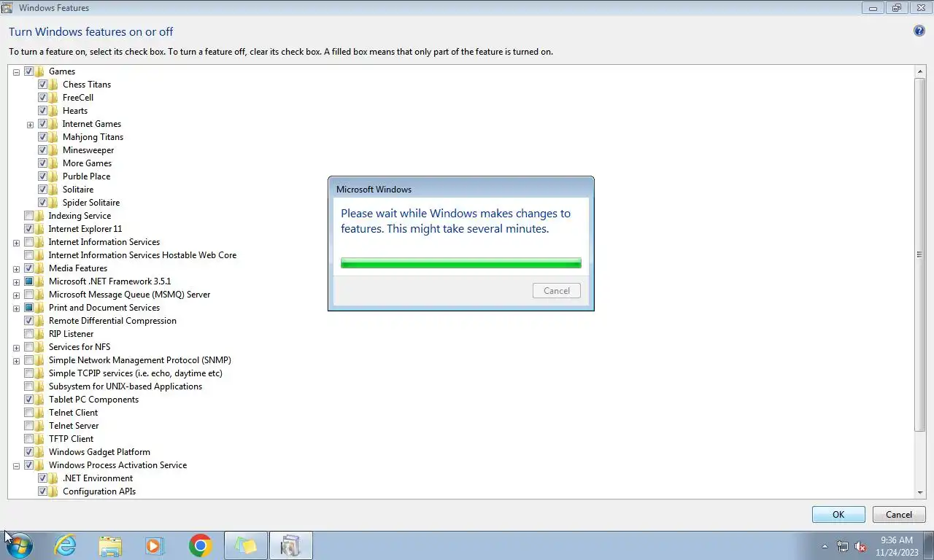This screenshot has height=560, width=934.
Task: Click the scrollbar down arrow
Action: point(919,493)
